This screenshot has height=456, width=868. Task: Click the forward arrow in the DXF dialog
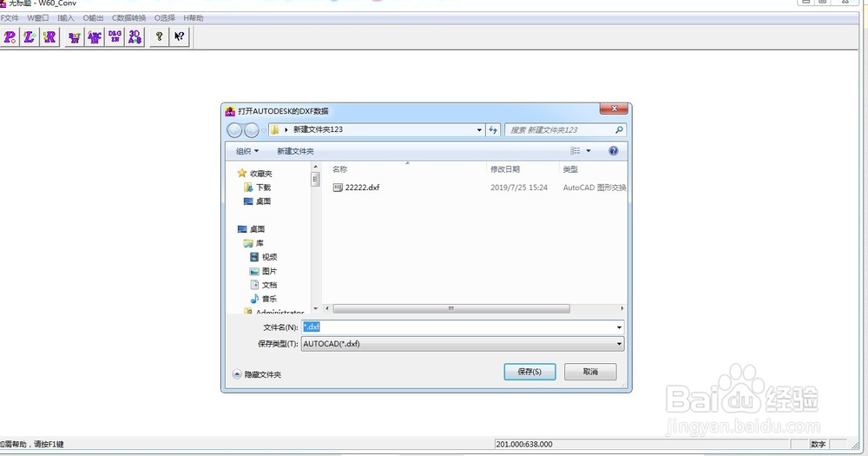click(x=252, y=129)
